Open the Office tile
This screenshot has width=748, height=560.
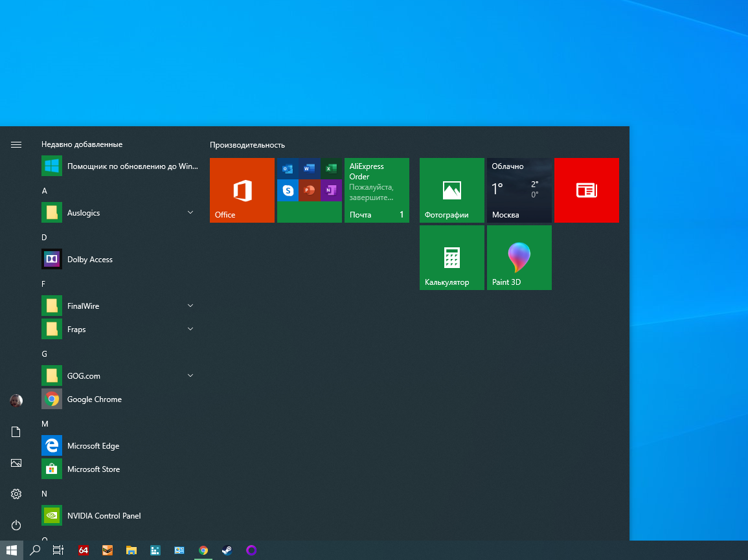point(242,190)
